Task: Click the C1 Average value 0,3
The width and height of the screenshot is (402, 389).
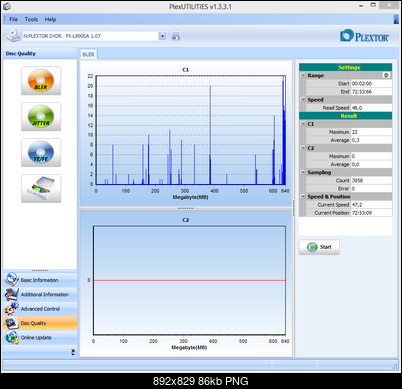Action: [x=371, y=140]
